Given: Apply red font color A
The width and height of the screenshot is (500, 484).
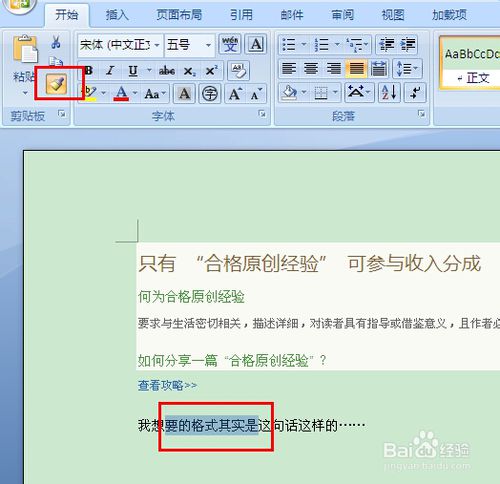Looking at the screenshot, I should (x=121, y=93).
